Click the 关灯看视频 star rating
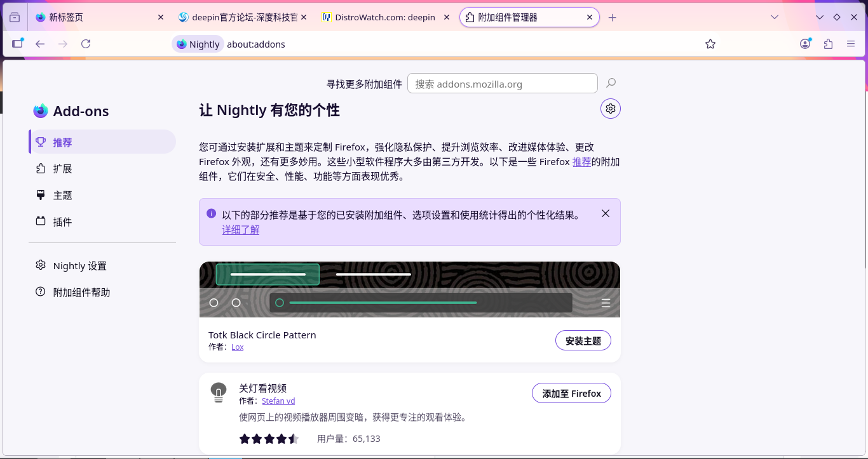This screenshot has width=868, height=459. click(269, 439)
